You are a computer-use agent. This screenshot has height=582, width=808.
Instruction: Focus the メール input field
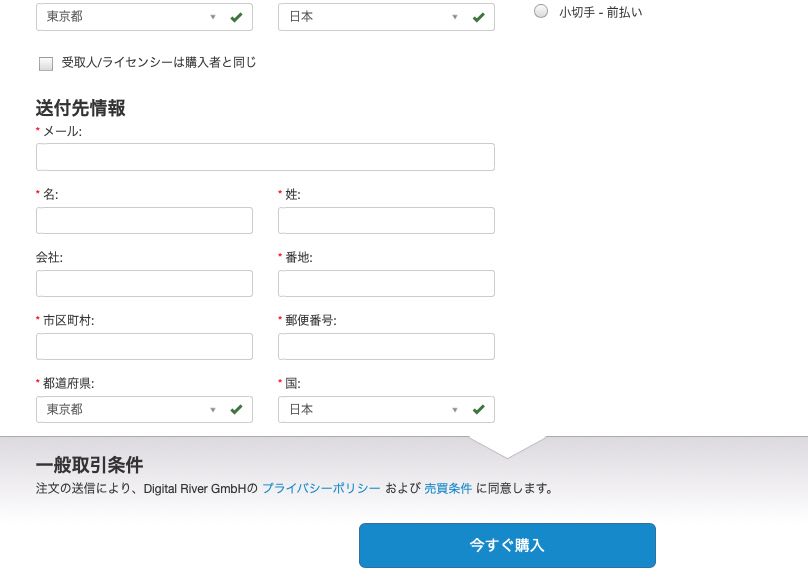tap(265, 157)
